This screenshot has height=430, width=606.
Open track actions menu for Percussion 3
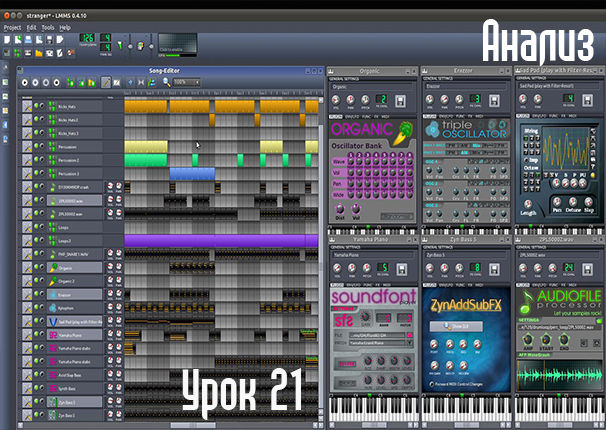pyautogui.click(x=27, y=173)
